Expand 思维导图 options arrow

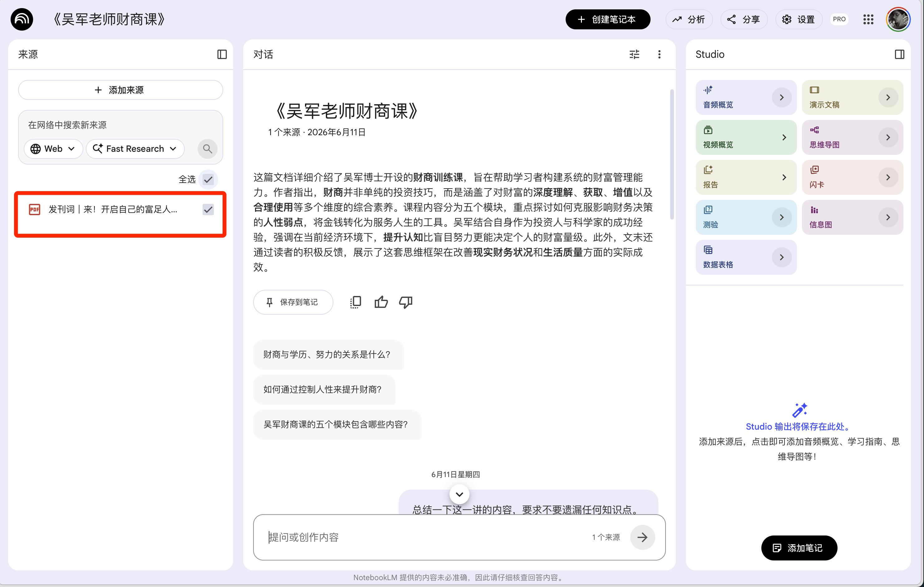coord(887,137)
